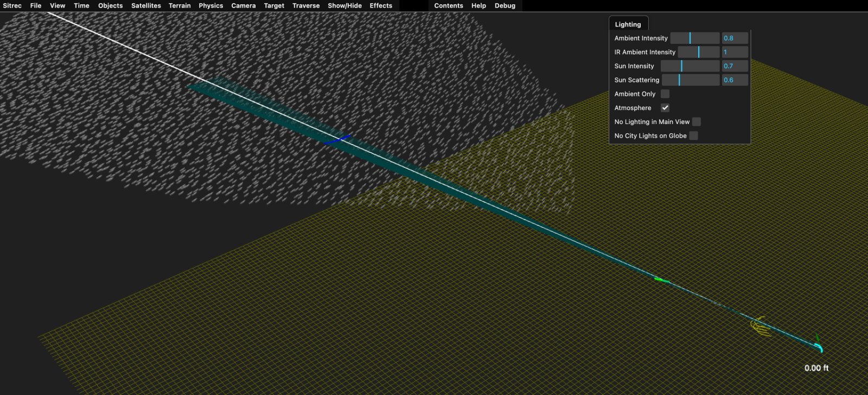Enable No Lighting in Main View
The width and height of the screenshot is (868, 395).
pyautogui.click(x=697, y=122)
